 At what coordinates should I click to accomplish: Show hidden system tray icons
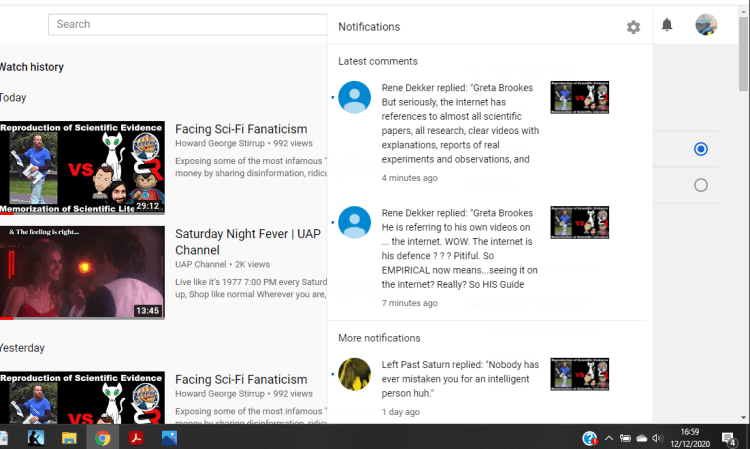click(x=608, y=437)
